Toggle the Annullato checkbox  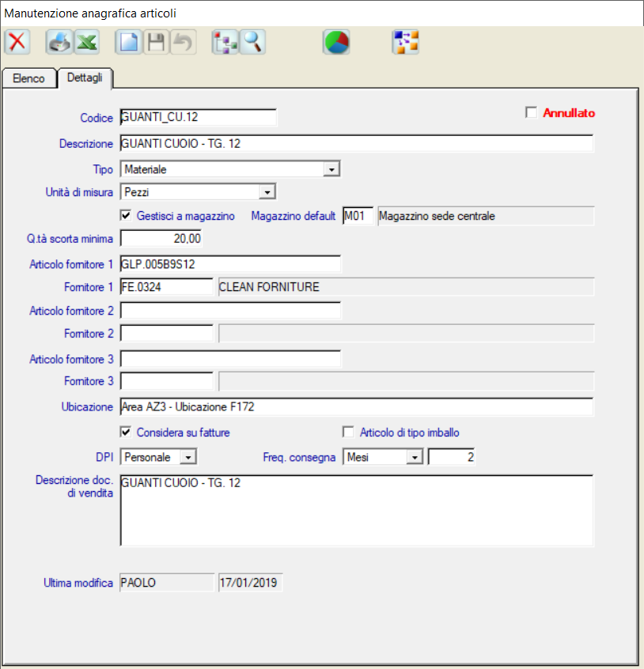(x=532, y=112)
